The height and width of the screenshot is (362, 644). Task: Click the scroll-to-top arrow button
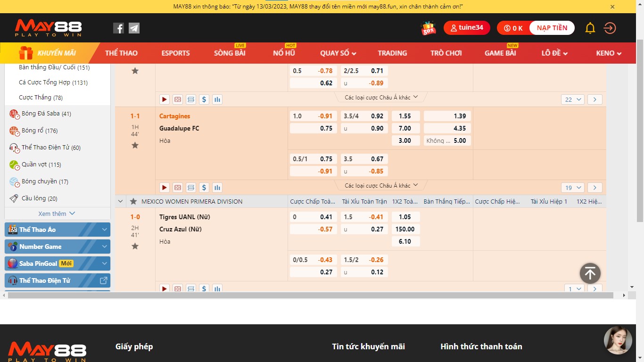(590, 273)
